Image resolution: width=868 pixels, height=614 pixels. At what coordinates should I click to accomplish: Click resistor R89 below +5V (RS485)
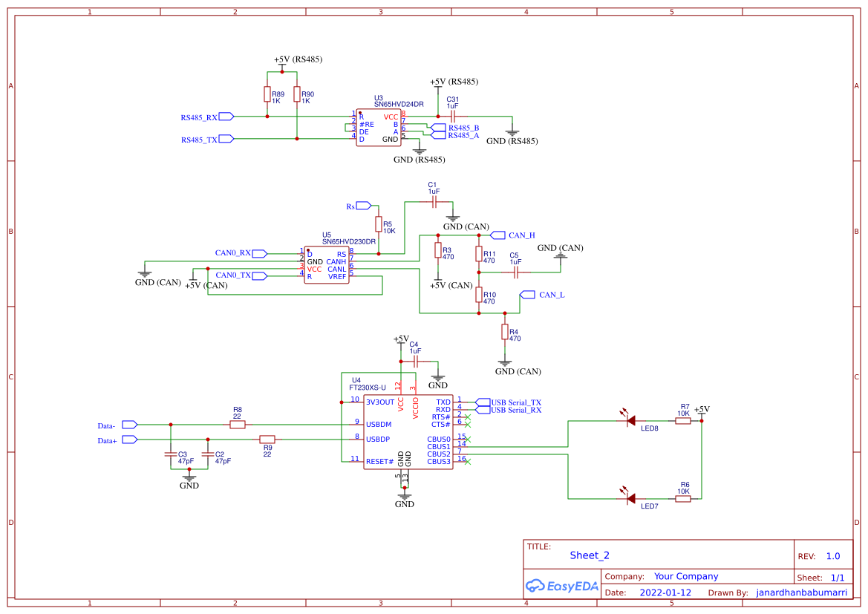(x=267, y=94)
